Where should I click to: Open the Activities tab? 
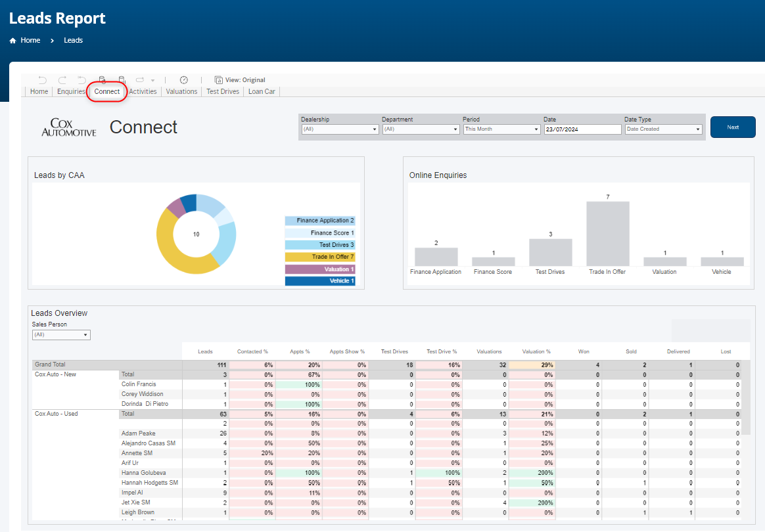(143, 92)
